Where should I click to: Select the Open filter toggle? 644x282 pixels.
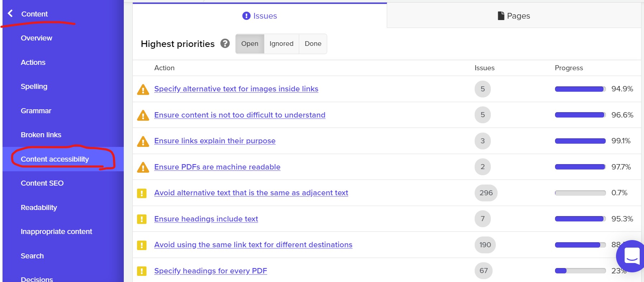pos(250,44)
